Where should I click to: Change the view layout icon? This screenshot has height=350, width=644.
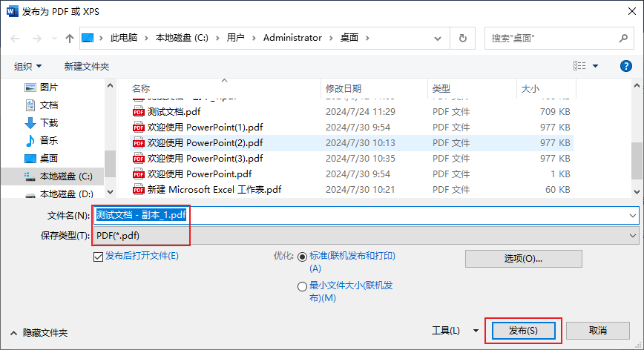[x=579, y=66]
